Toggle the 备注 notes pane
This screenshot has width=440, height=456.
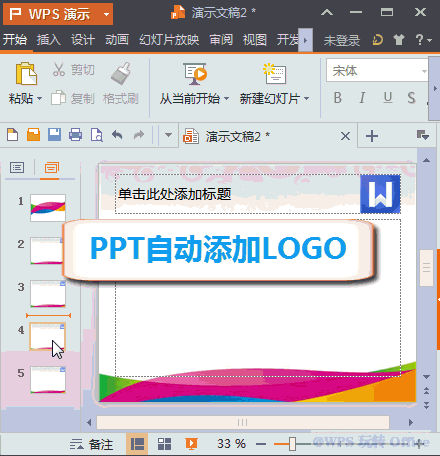coord(91,444)
